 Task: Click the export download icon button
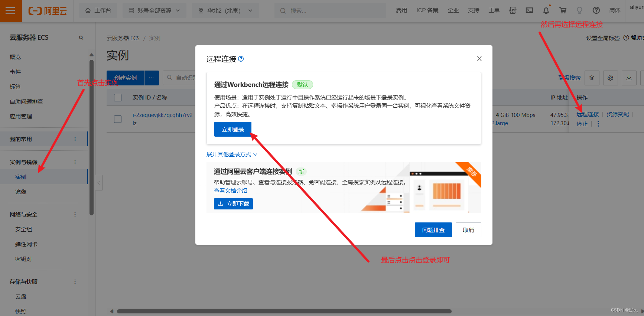tap(629, 78)
